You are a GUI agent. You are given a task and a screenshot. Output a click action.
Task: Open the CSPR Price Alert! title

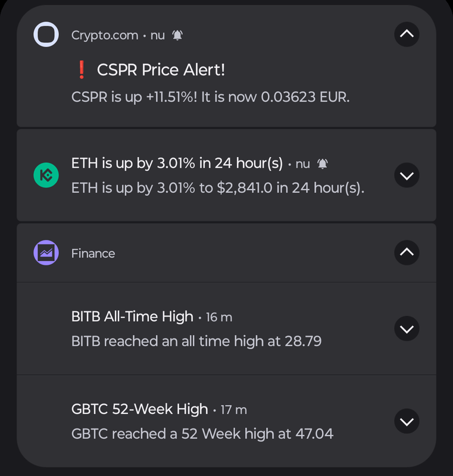tap(161, 70)
